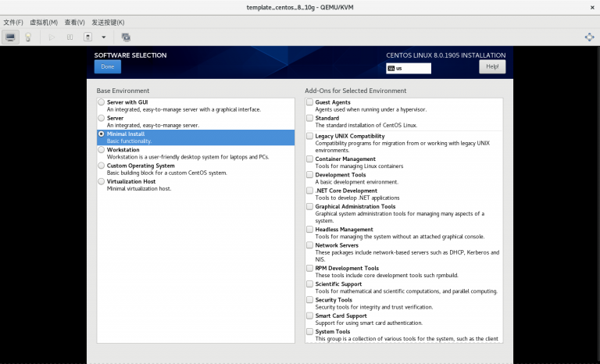Select the Workstation radio button

[101, 150]
